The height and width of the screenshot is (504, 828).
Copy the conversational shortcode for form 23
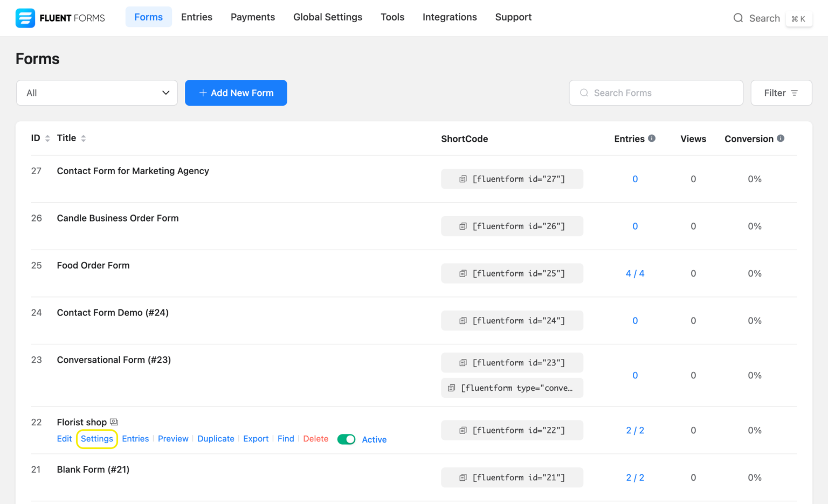(x=451, y=388)
